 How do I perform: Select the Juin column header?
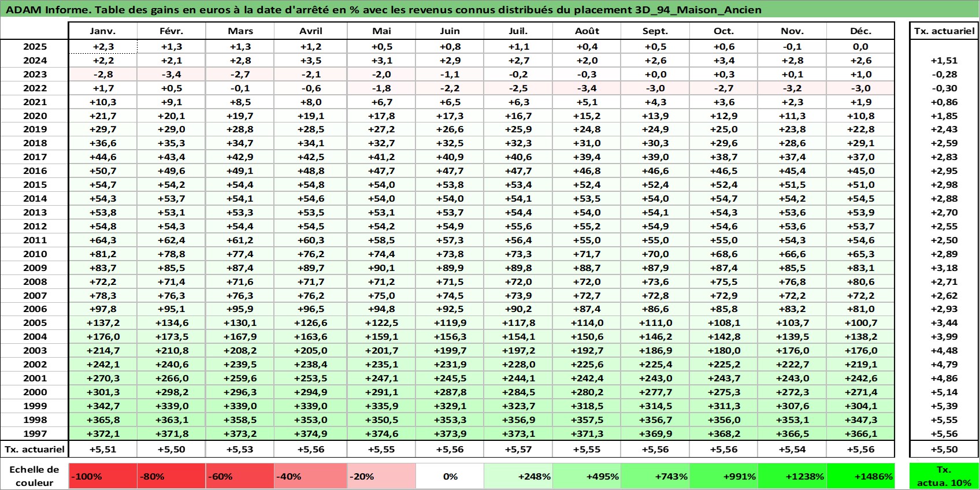[x=450, y=31]
